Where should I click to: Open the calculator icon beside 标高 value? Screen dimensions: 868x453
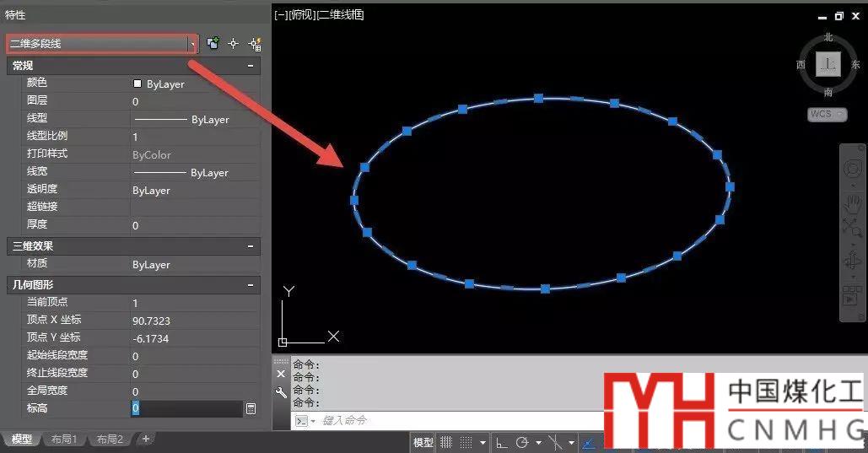click(251, 408)
